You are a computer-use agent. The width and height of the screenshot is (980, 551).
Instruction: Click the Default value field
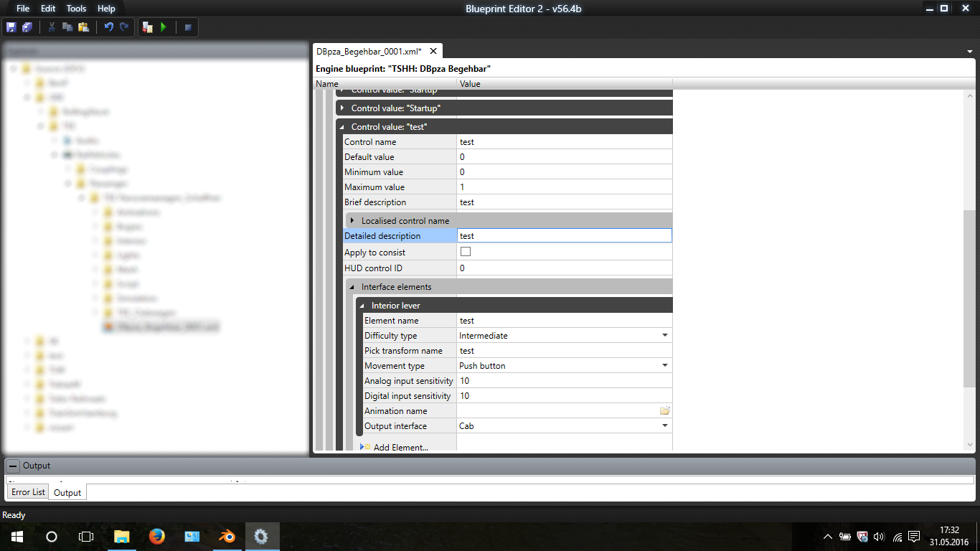click(565, 157)
